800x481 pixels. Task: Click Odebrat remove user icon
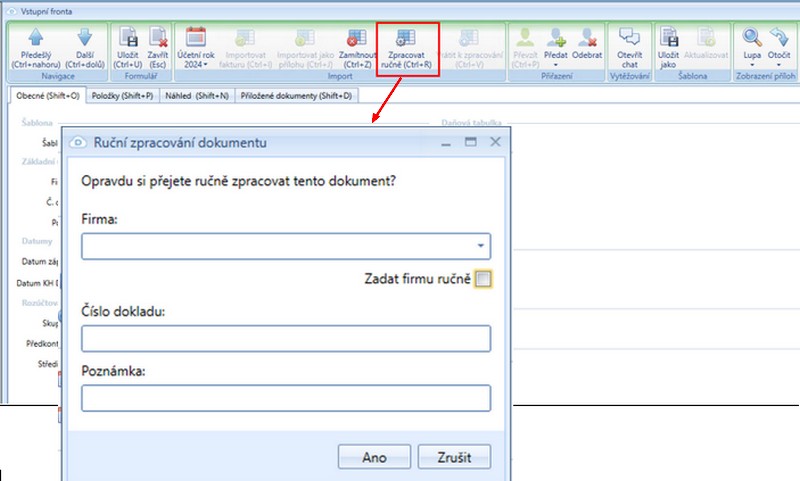pos(587,38)
